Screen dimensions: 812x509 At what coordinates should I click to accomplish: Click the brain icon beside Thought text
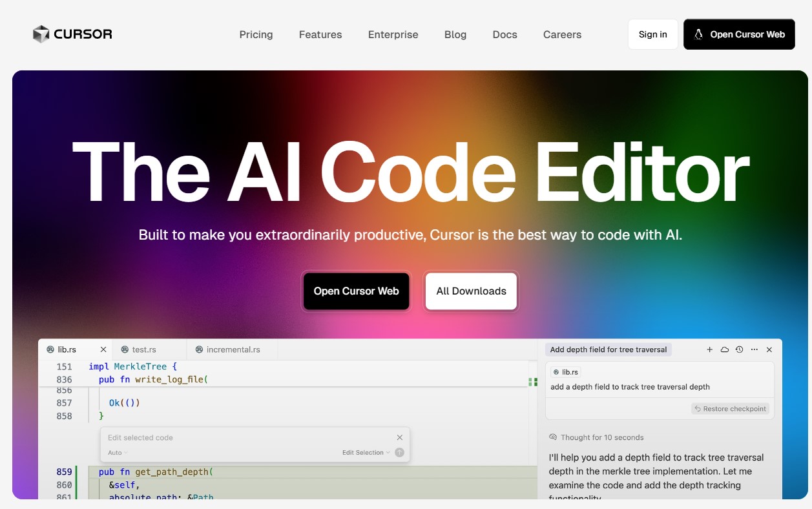click(x=553, y=437)
